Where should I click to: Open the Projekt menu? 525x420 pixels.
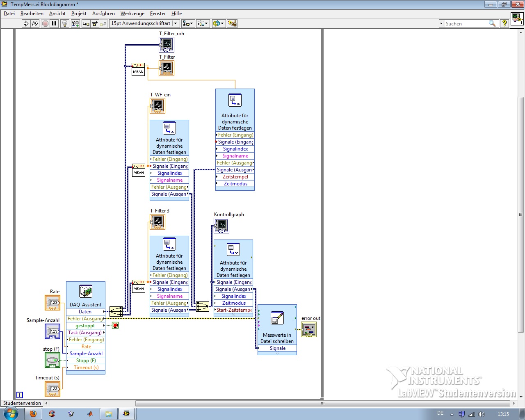point(79,14)
